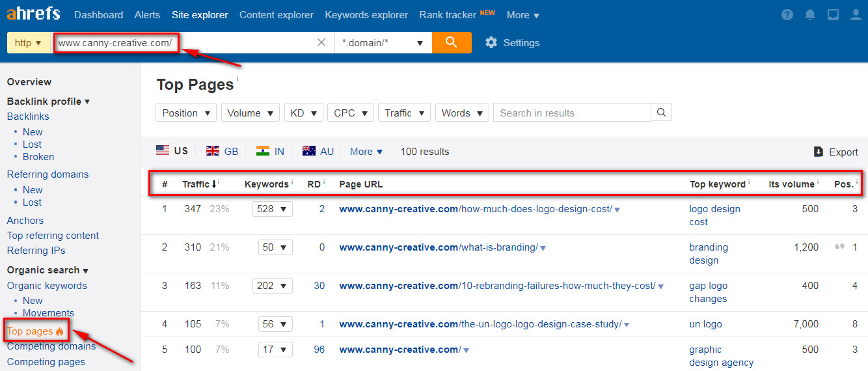Open the Volume filter dropdown
Image resolution: width=868 pixels, height=371 pixels.
coord(251,113)
